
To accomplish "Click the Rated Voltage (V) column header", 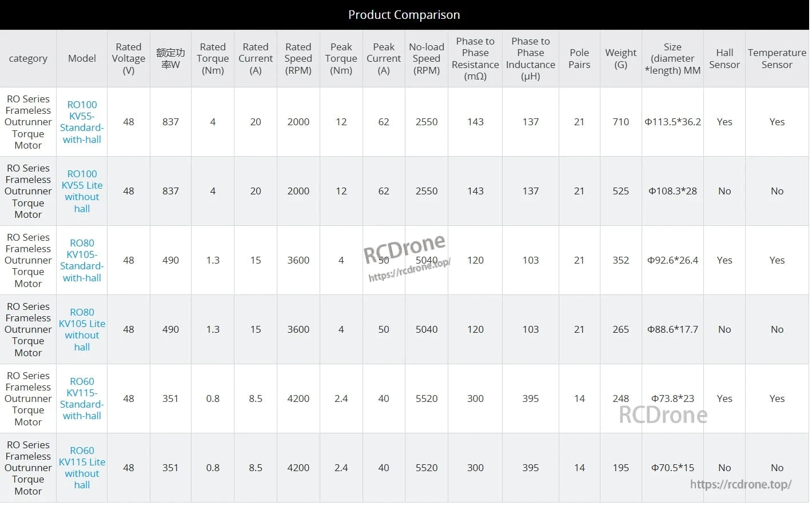I will click(129, 58).
